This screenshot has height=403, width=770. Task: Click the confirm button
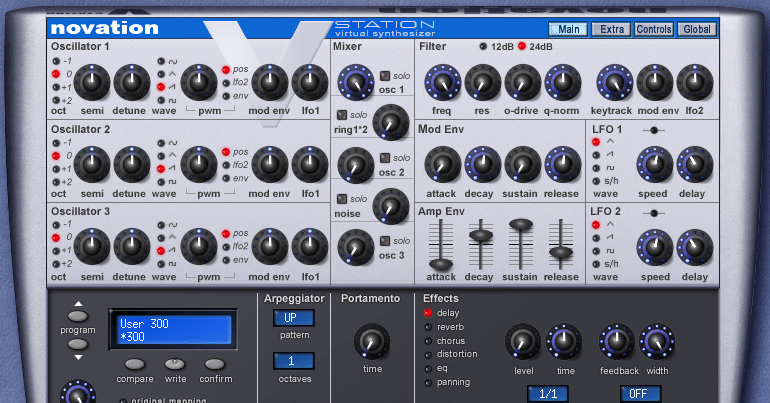click(x=215, y=364)
